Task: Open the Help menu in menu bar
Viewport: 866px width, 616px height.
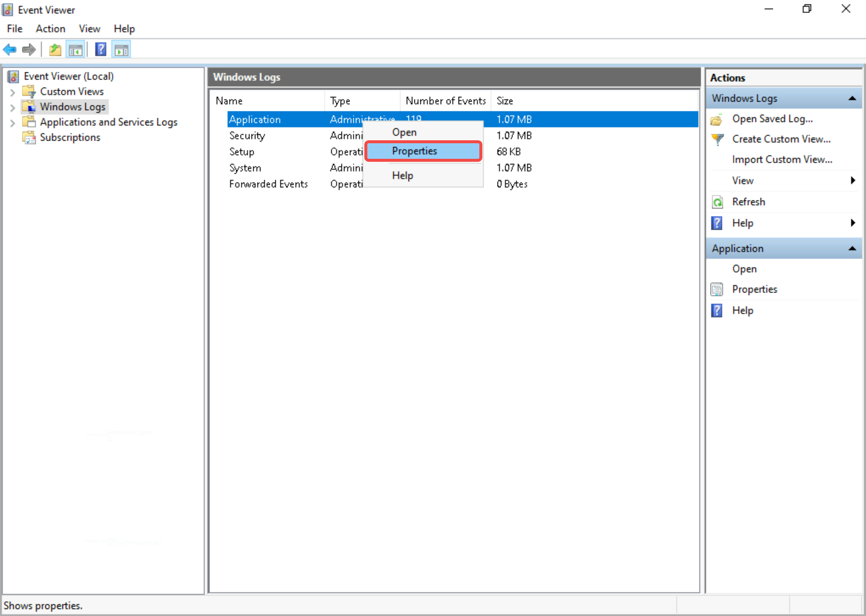Action: coord(124,29)
